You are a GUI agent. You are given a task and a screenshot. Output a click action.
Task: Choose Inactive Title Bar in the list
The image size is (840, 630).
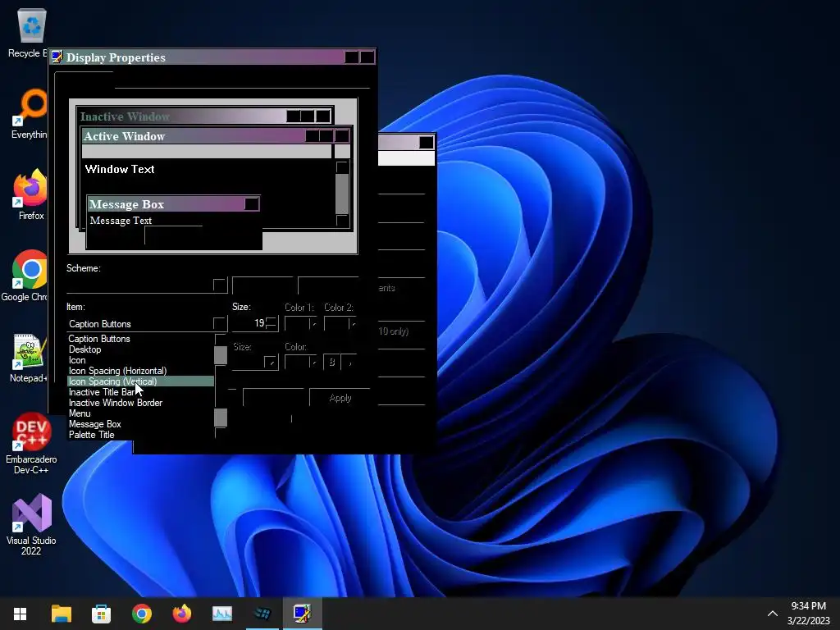140,392
